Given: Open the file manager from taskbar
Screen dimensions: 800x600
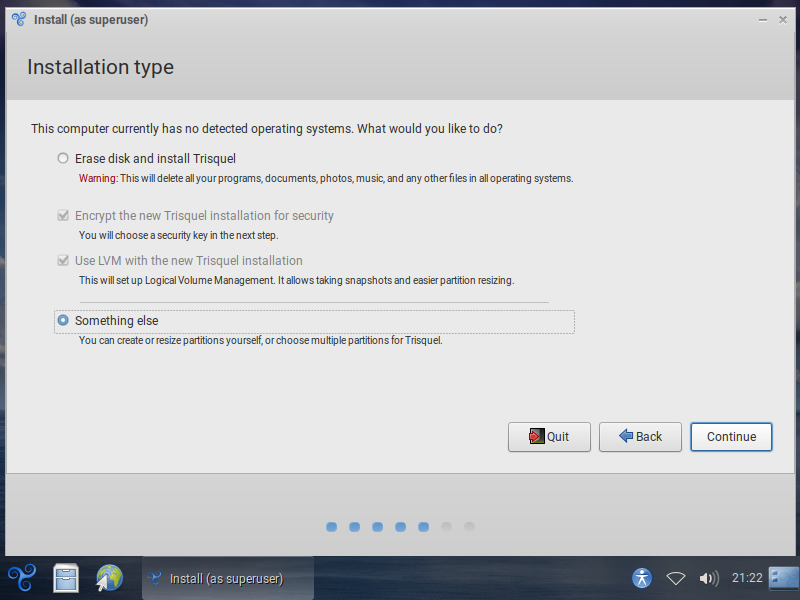Looking at the screenshot, I should pos(66,578).
